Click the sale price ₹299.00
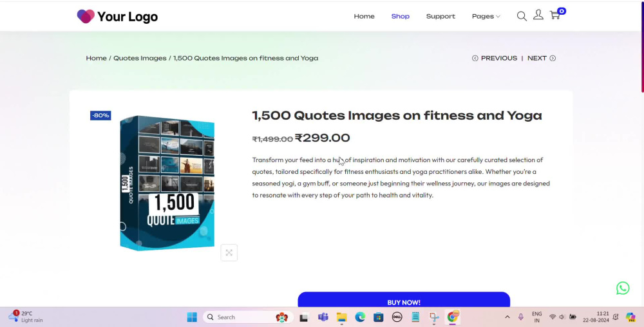 click(323, 138)
